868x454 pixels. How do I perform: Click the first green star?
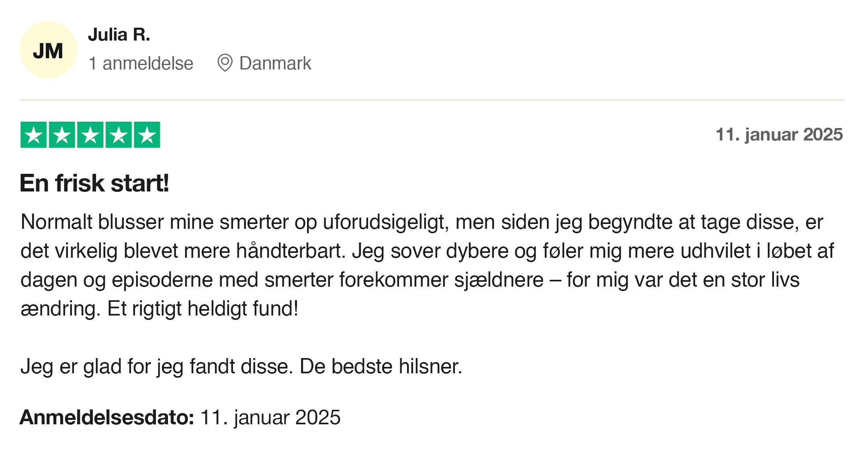tap(33, 135)
